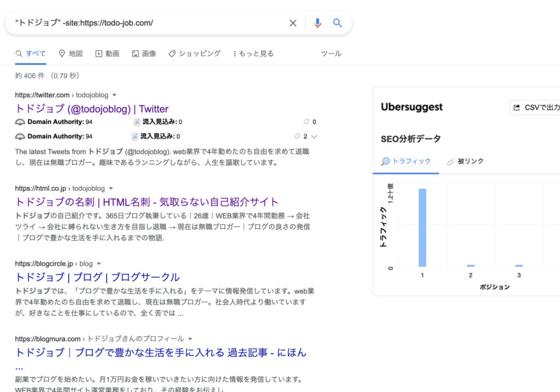Screen dimensions: 560x392
Task: Switch to the ショッピング tab
Action: coord(195,54)
